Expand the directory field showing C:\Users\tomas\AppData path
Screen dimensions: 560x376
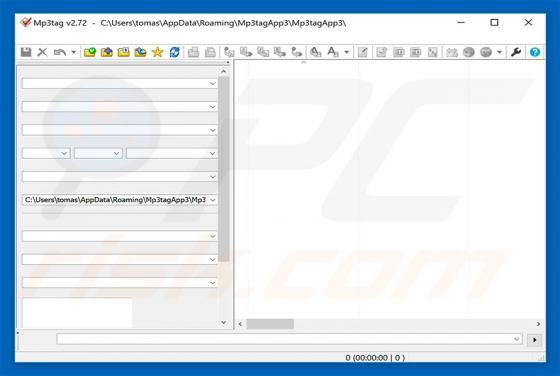212,200
